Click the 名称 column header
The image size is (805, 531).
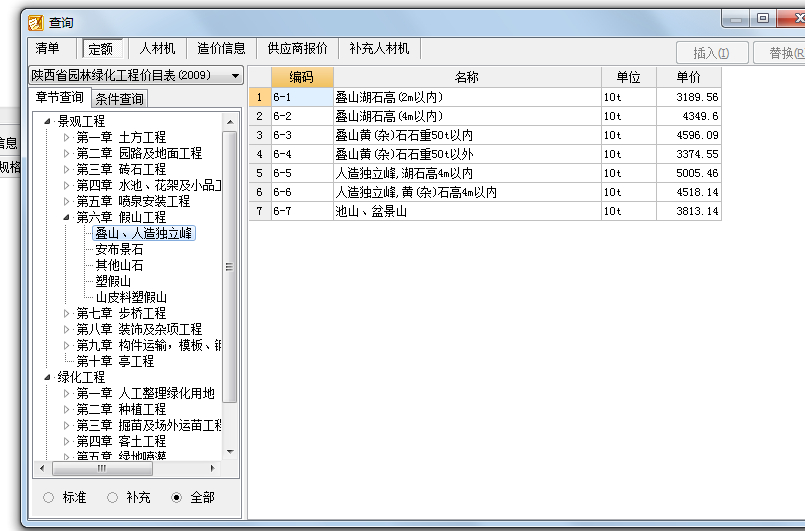[467, 77]
